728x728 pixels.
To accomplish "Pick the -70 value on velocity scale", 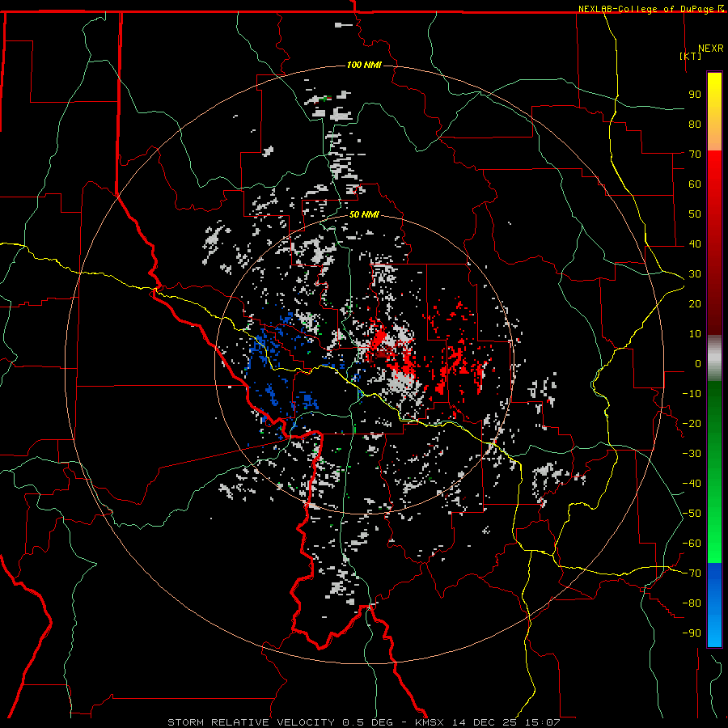I will pyautogui.click(x=692, y=574).
